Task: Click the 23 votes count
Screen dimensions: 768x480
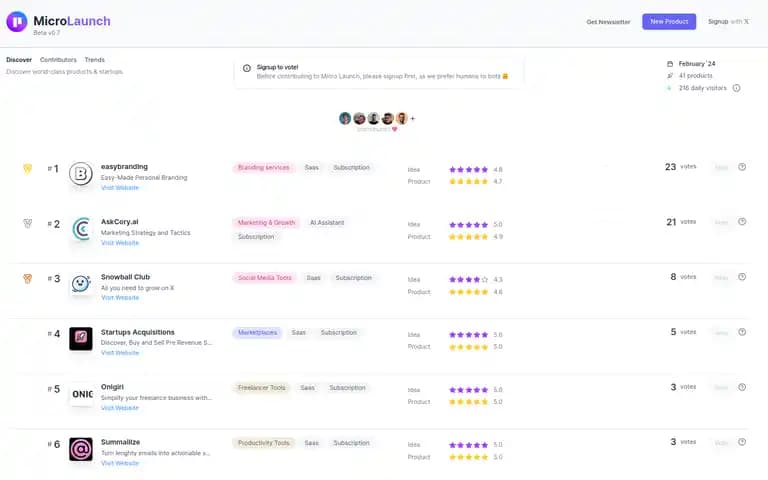Action: click(680, 167)
